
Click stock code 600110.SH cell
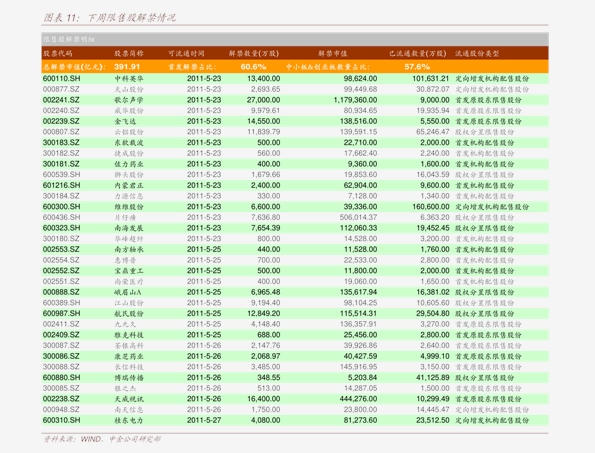(61, 79)
